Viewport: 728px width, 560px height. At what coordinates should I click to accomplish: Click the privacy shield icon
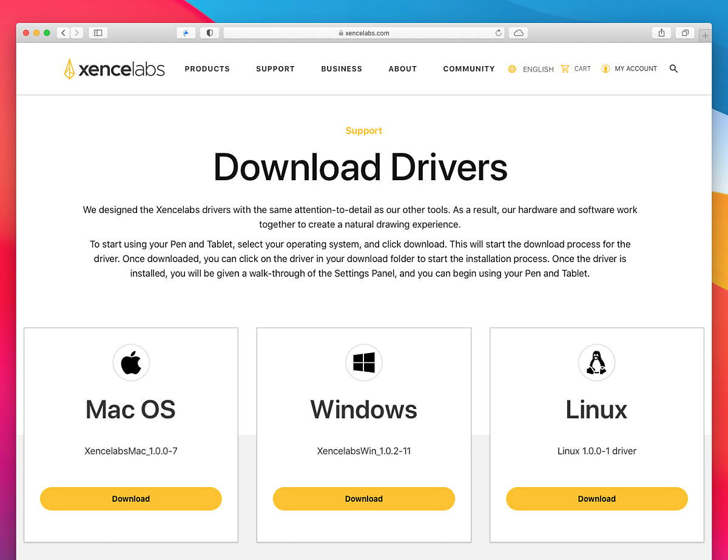(x=210, y=33)
